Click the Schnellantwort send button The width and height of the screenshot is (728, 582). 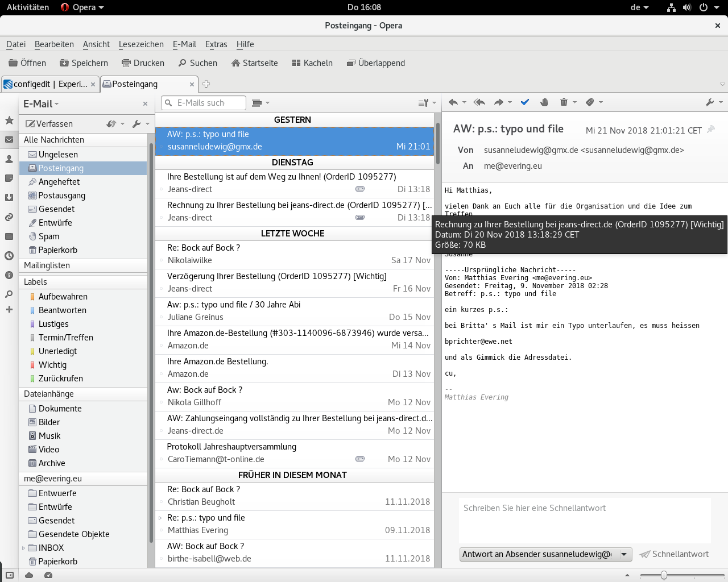pyautogui.click(x=674, y=554)
